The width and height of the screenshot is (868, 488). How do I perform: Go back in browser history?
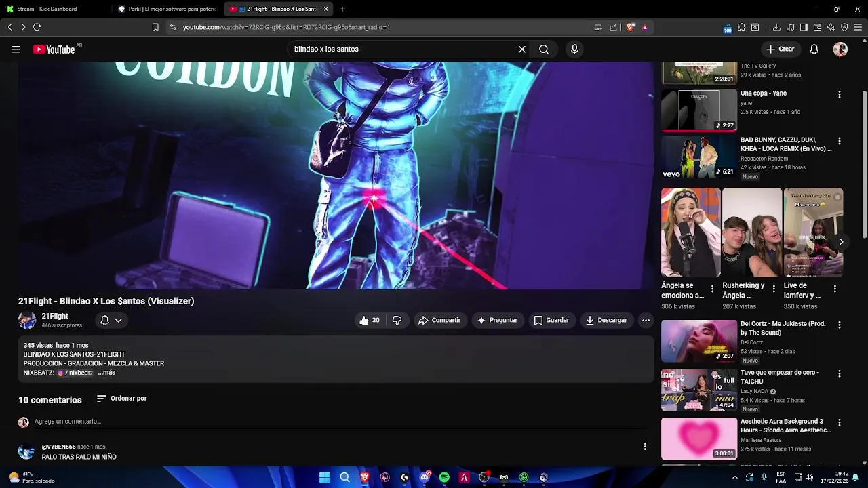point(9,27)
